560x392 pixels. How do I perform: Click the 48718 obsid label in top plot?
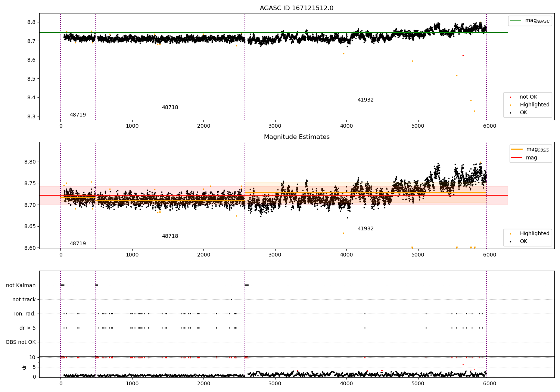170,108
